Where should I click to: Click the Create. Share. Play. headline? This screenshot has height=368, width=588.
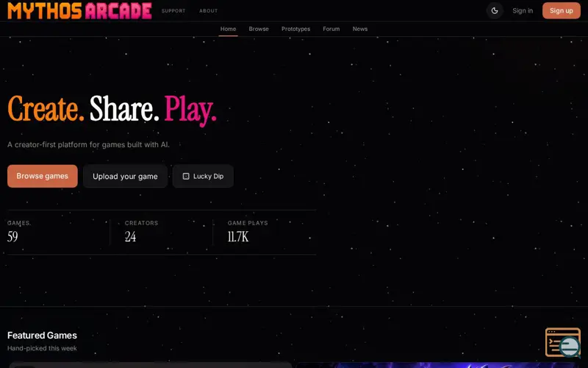tap(112, 110)
